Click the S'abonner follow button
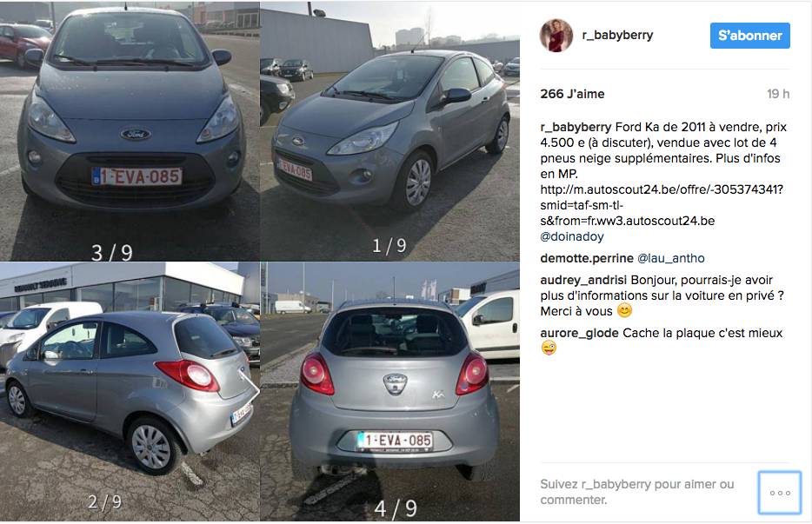Screen dimensions: 812x524 click(750, 36)
